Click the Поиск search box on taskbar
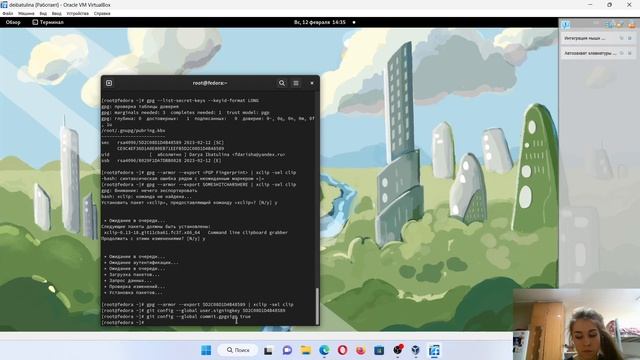 (x=238, y=350)
